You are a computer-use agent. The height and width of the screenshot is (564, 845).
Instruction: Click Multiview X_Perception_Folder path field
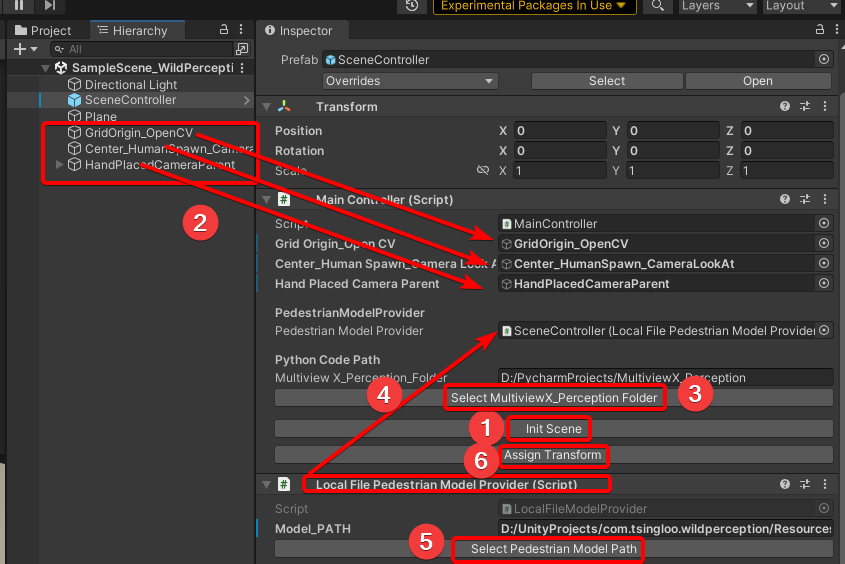[x=666, y=378]
